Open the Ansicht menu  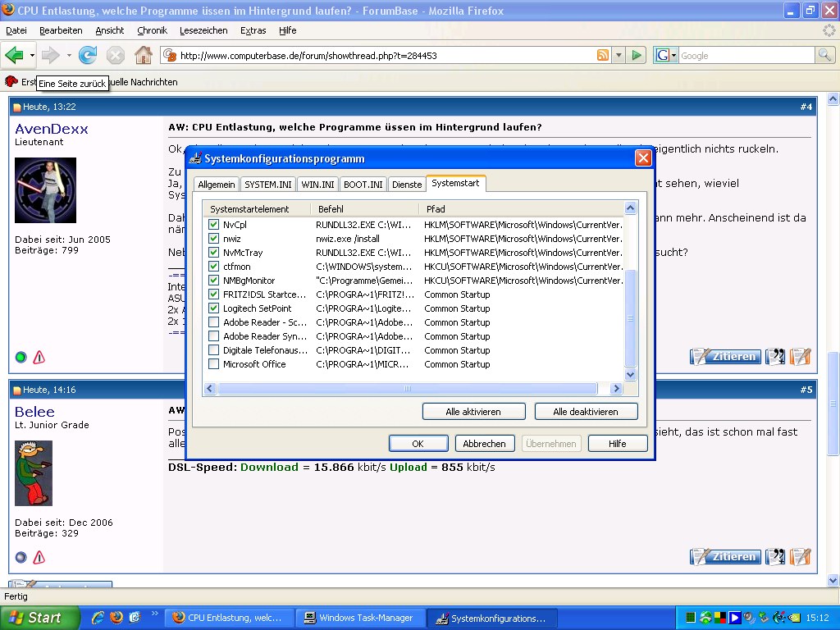point(110,30)
